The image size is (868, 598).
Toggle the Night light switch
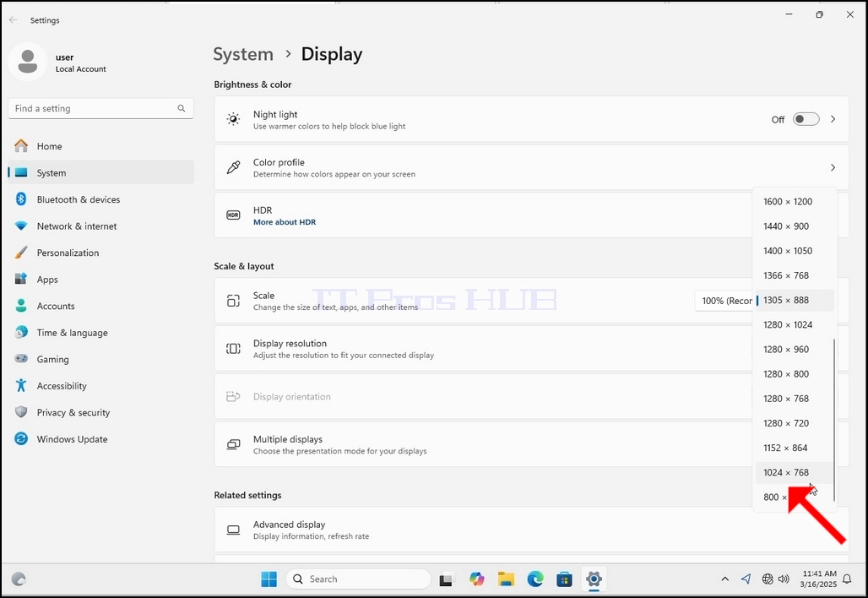806,119
